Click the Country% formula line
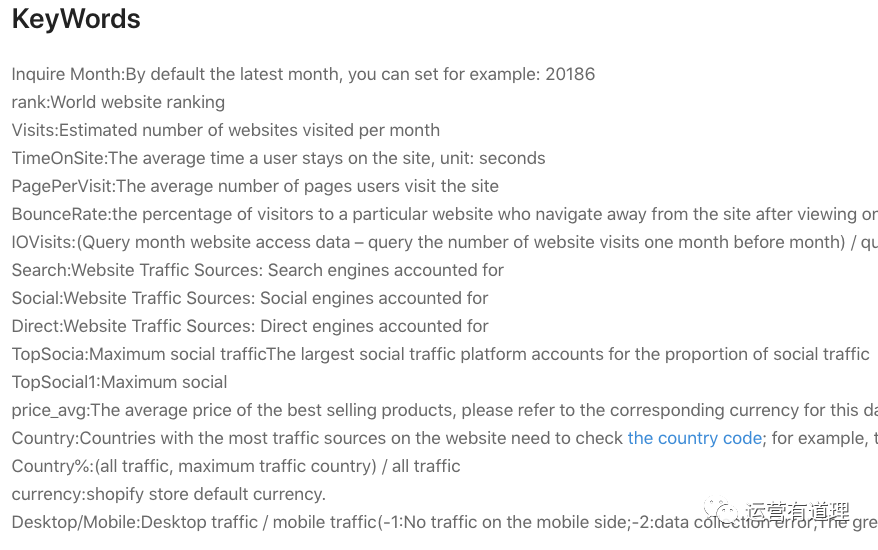 [x=236, y=466]
